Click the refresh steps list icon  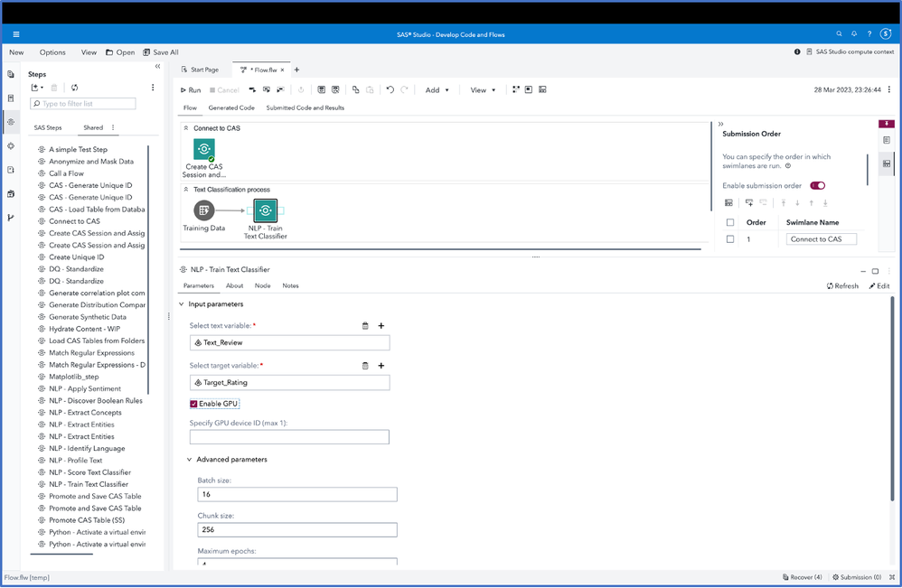pyautogui.click(x=75, y=88)
